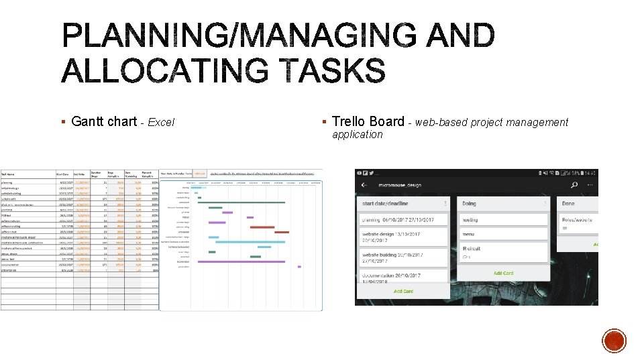
Task: Click the slide title 'PLANNING/MANAGING AND'
Action: [x=278, y=36]
